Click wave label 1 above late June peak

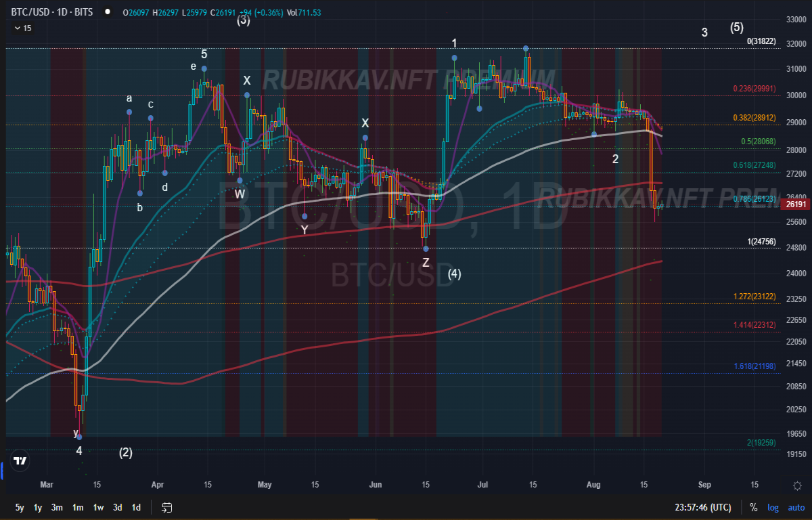[455, 43]
